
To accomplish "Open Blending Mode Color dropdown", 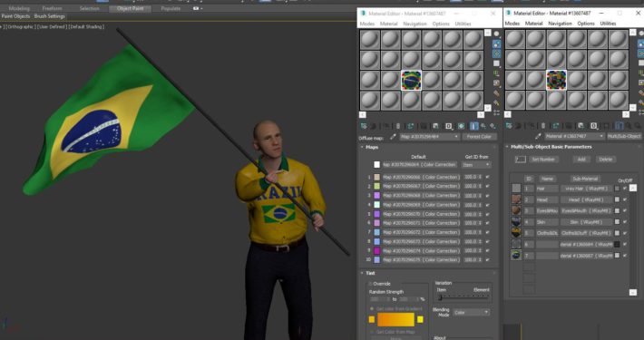I will [x=472, y=313].
